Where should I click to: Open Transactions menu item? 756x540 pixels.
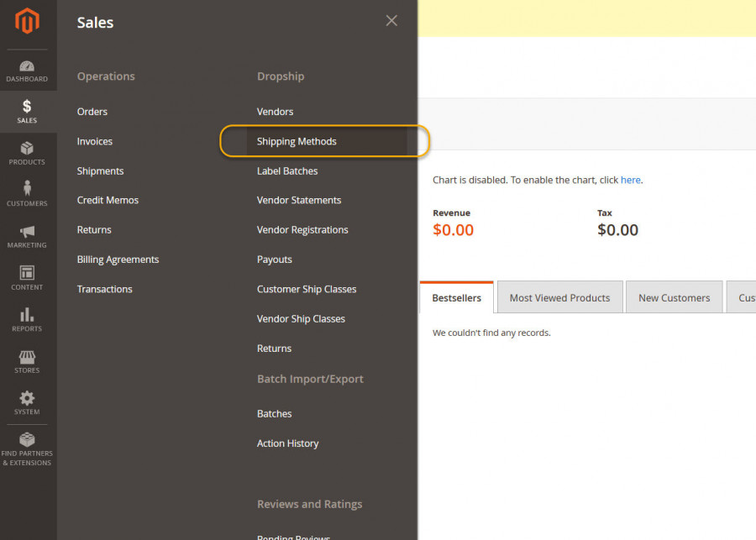coord(105,289)
